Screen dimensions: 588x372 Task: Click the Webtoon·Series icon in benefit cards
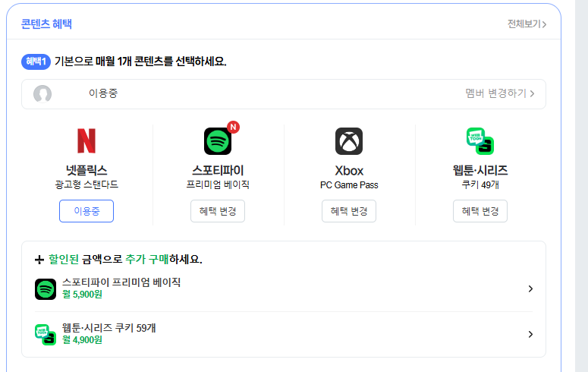pos(480,141)
